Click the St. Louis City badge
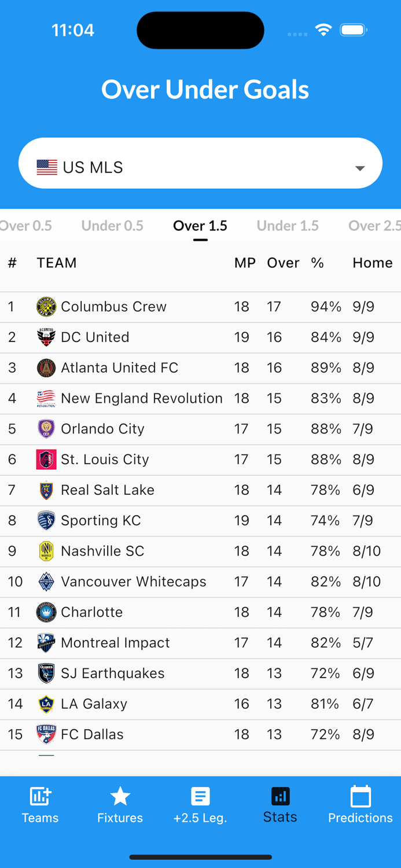The image size is (401, 868). click(x=46, y=459)
